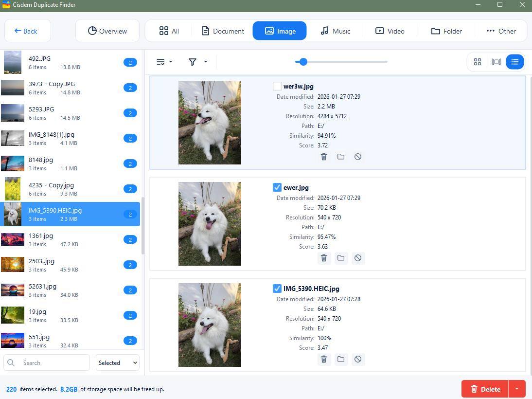Open the selection rules dropdown

coord(164,62)
